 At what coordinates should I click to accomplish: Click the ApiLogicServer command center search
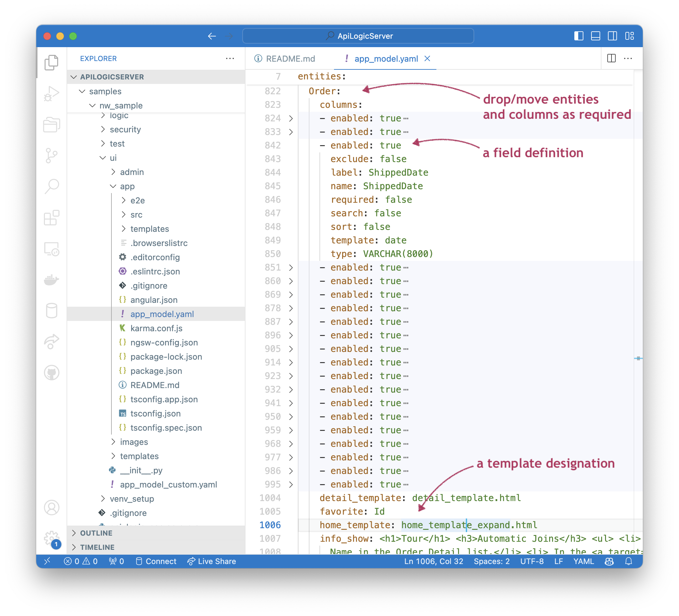click(x=358, y=36)
